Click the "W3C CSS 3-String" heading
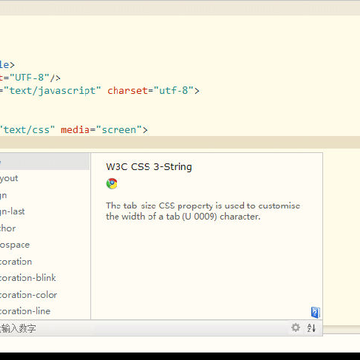The image size is (360, 360). click(x=149, y=167)
